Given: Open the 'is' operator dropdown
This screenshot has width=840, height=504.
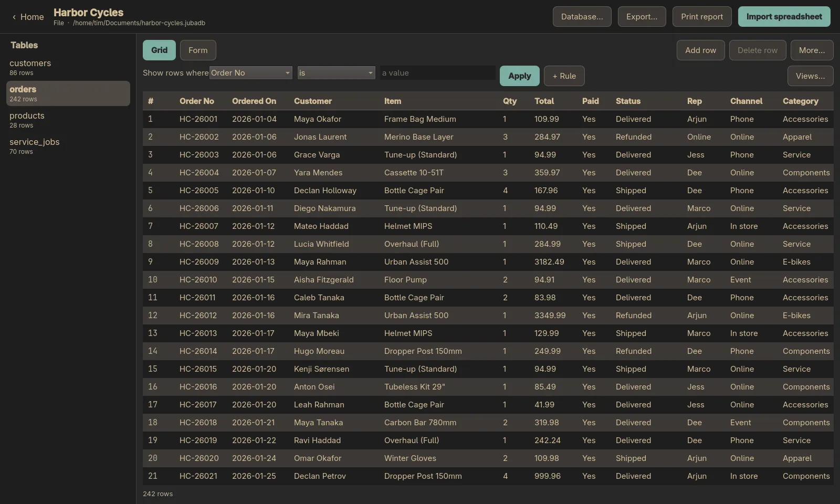Looking at the screenshot, I should 336,73.
